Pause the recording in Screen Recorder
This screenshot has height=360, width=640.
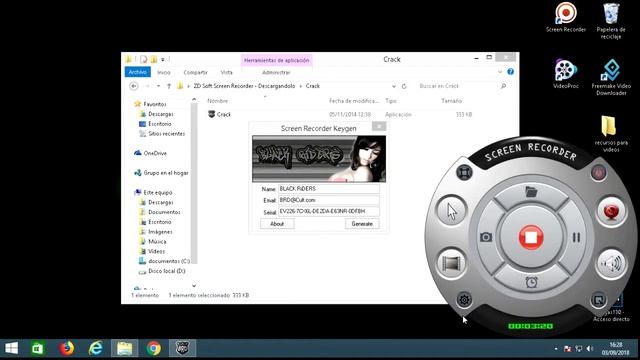(576, 238)
